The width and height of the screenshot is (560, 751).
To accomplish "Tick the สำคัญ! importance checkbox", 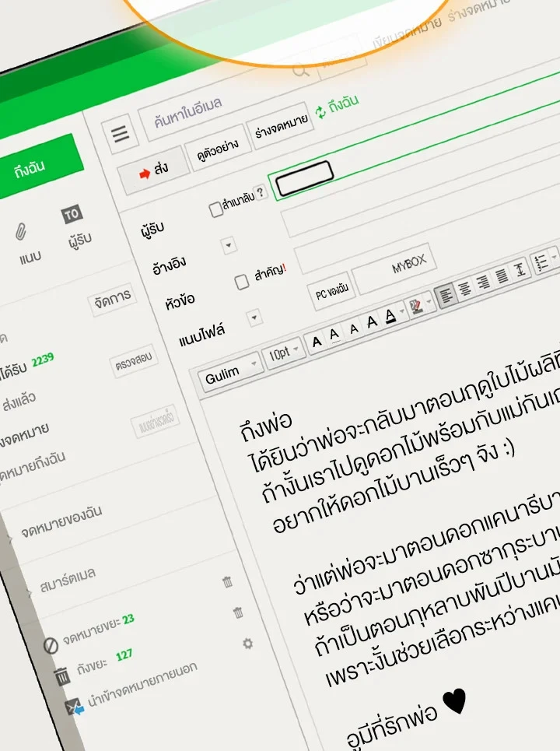I will click(242, 283).
